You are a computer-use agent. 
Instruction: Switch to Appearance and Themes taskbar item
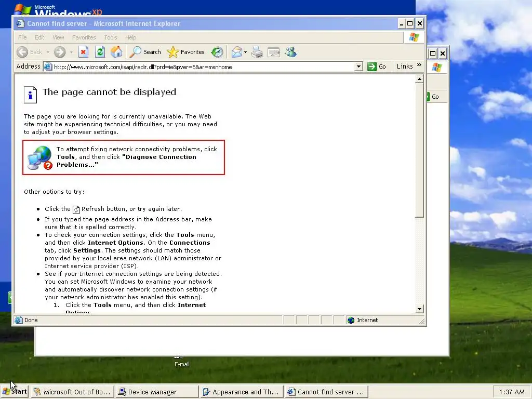coord(241,392)
